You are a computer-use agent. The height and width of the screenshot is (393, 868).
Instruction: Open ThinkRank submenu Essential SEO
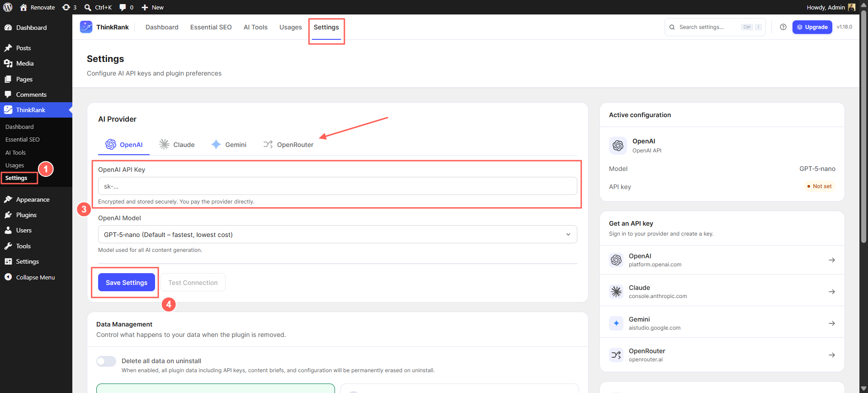(x=23, y=139)
